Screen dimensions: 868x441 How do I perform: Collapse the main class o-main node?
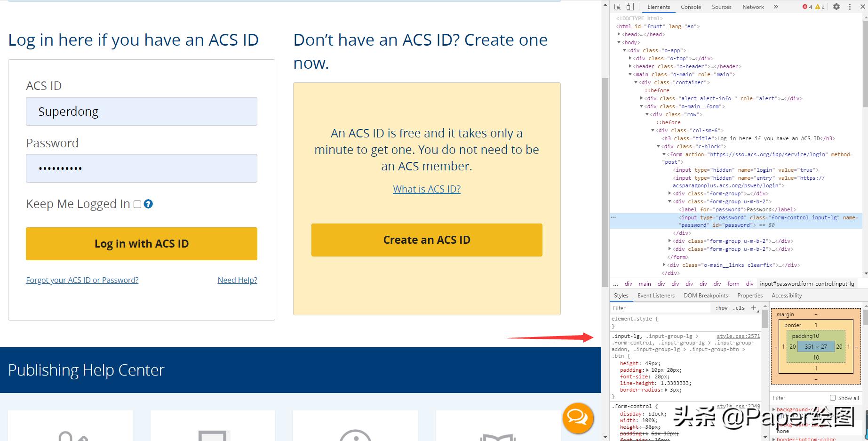tap(630, 74)
